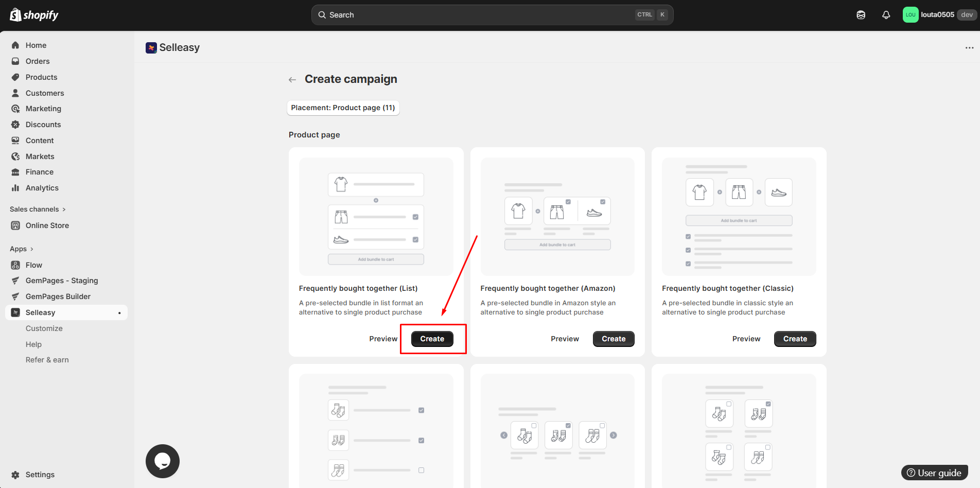The width and height of the screenshot is (980, 488).
Task: Expand the Apps section
Action: (22, 249)
